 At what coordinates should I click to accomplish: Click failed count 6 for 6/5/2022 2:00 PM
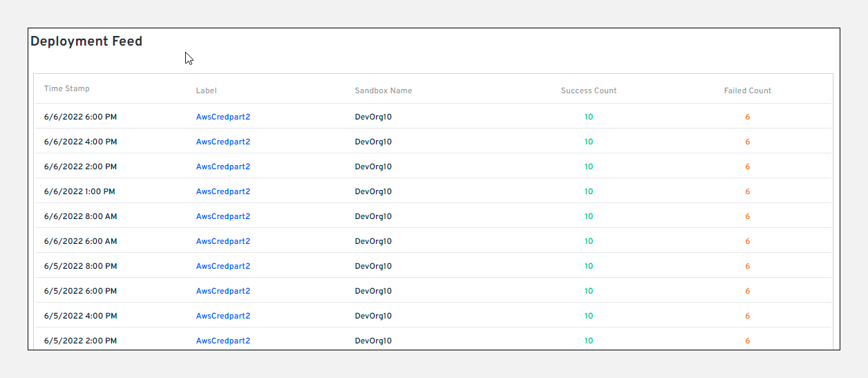[748, 341]
